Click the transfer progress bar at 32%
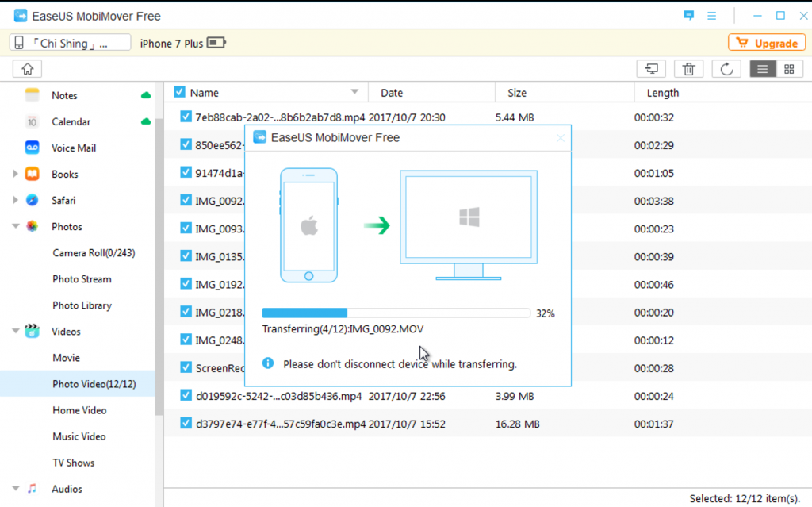 click(x=396, y=313)
